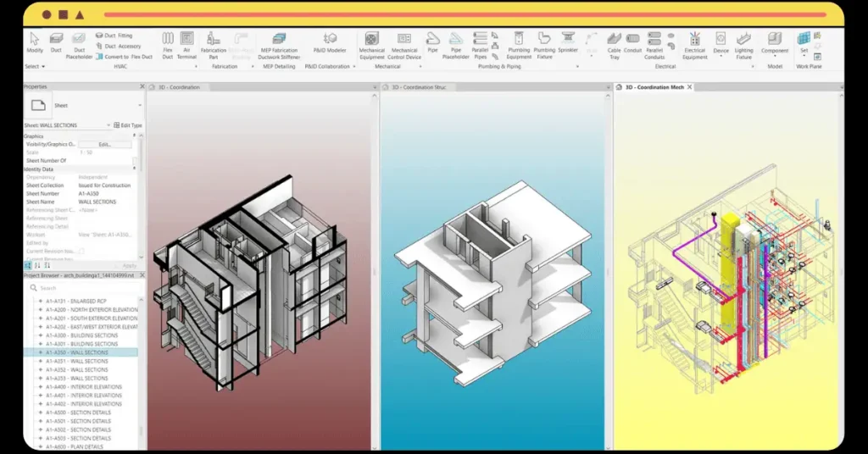Select the Fabrication Part tool
The width and height of the screenshot is (868, 454).
[213, 46]
